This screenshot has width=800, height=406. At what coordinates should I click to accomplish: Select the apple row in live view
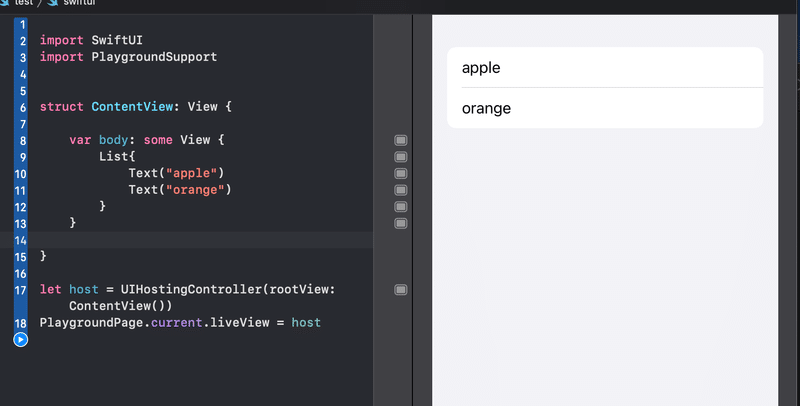(x=605, y=67)
